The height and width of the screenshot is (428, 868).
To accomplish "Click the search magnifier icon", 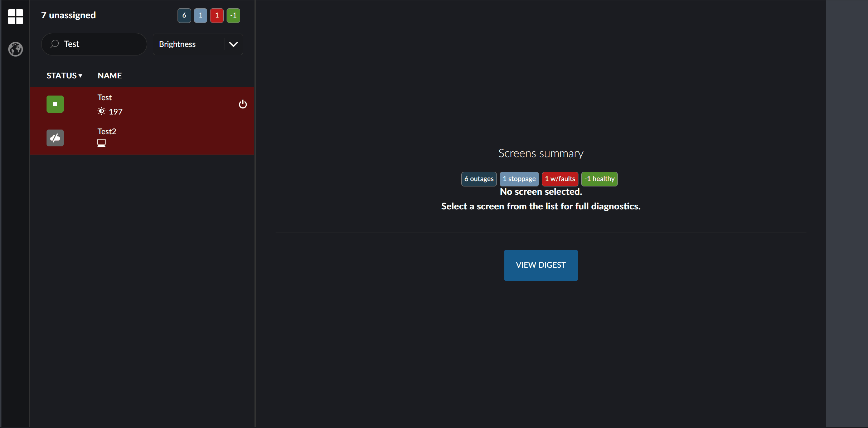I will tap(54, 44).
